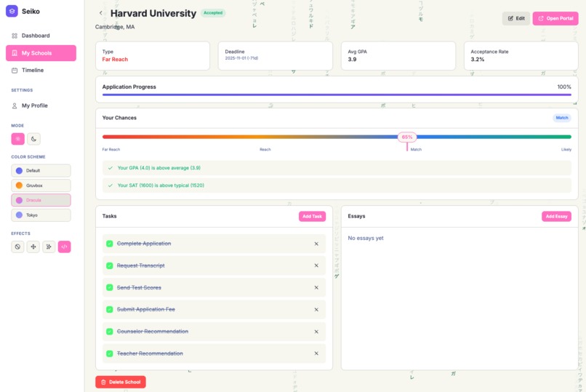Choose the Dracula color scheme
Screen dimensions: 586x392
[41, 200]
